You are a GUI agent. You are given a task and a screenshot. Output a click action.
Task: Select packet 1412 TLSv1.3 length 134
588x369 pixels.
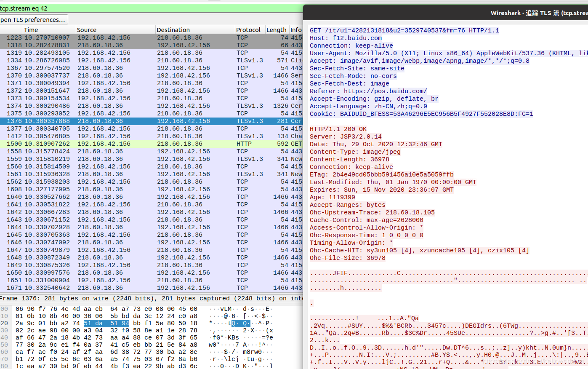pos(152,136)
